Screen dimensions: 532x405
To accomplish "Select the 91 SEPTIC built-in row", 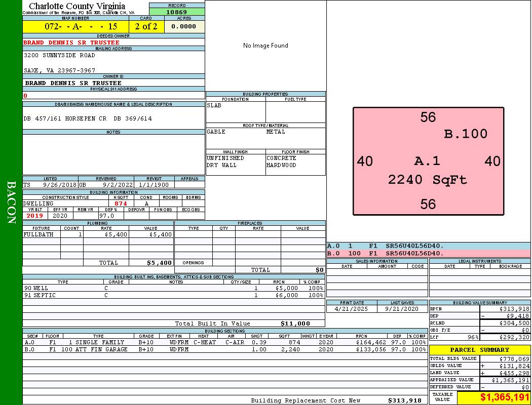I will (x=173, y=295).
